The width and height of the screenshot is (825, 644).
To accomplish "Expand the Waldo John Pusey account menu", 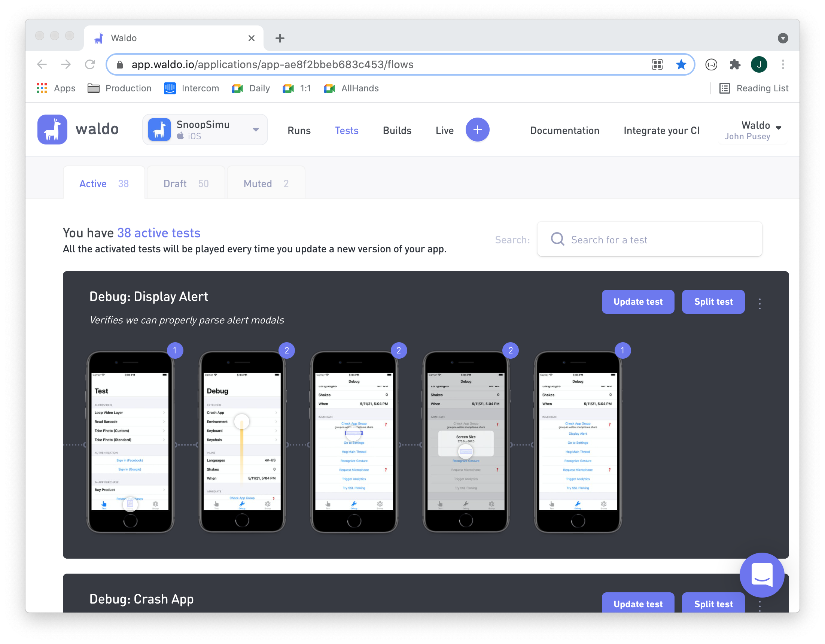I will (x=752, y=130).
